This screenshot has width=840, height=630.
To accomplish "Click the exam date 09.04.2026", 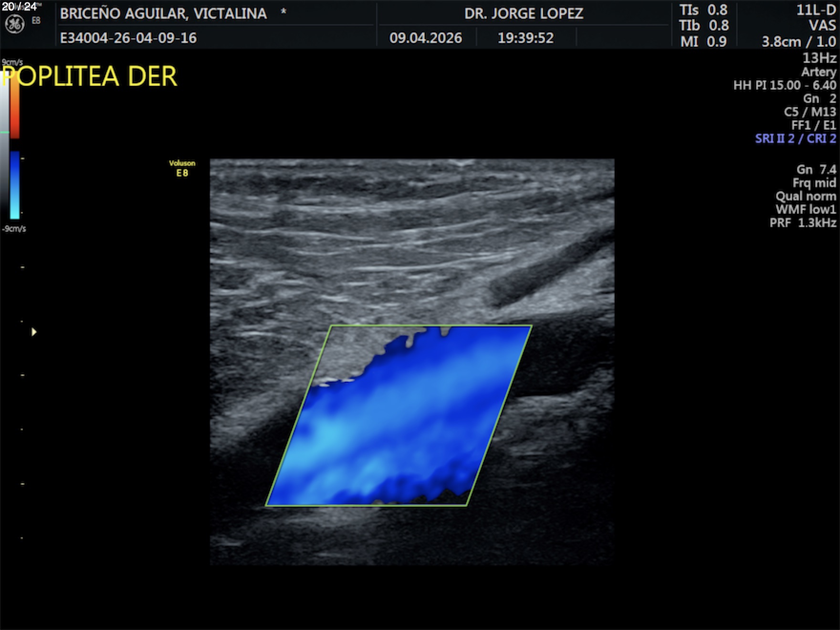I will point(425,38).
